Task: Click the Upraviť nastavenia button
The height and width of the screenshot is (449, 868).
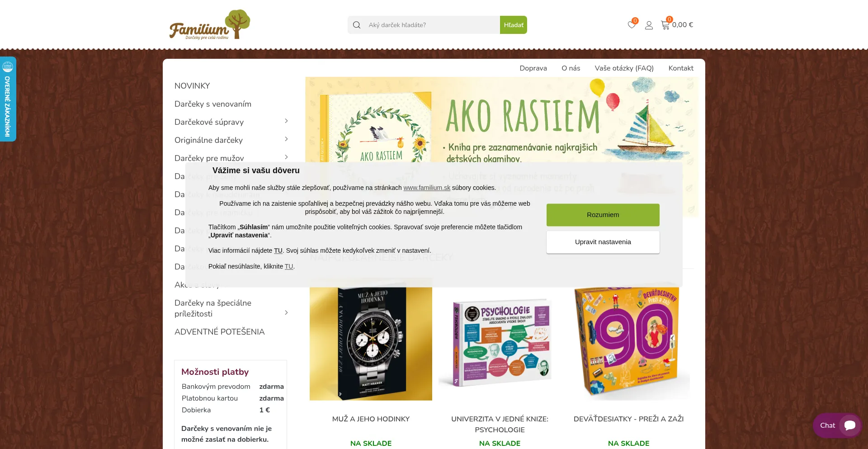Action: pos(603,242)
